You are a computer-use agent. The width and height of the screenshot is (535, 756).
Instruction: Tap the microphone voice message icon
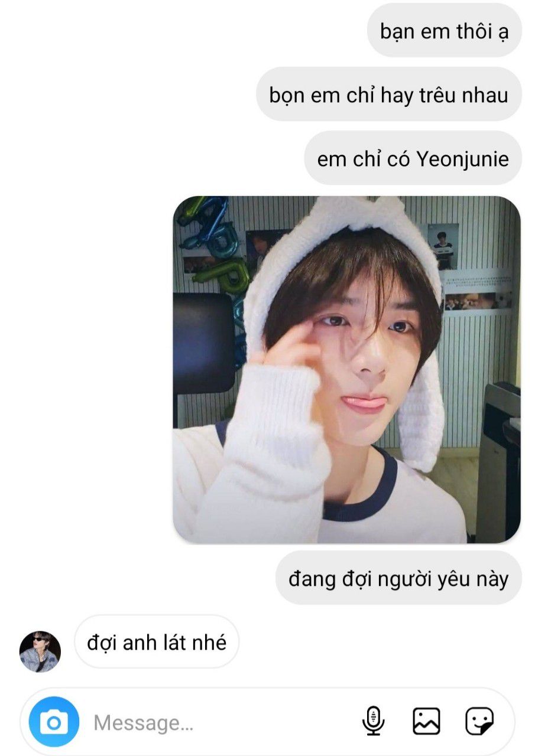tap(373, 722)
